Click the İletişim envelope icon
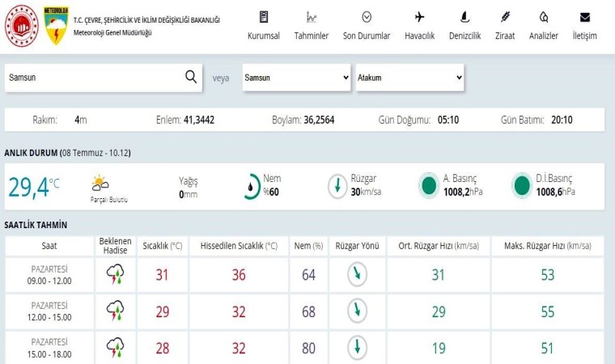This screenshot has height=364, width=615. [x=584, y=17]
